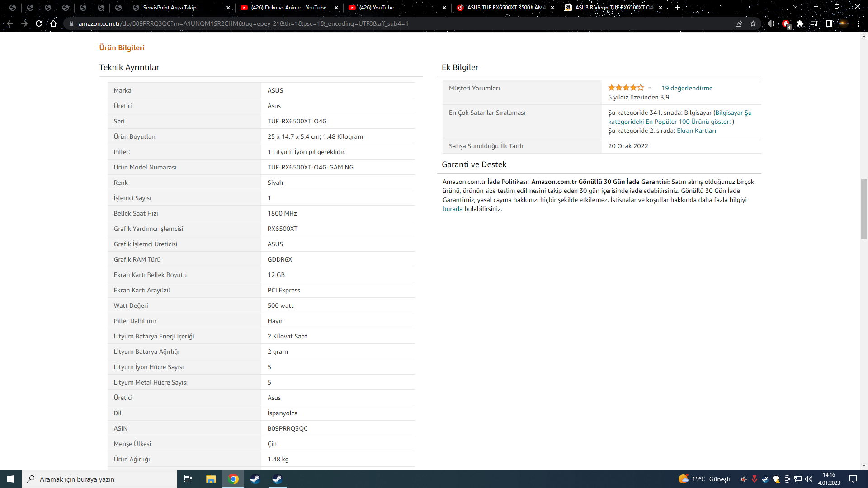
Task: Open the Chrome profile avatar
Action: point(844,23)
